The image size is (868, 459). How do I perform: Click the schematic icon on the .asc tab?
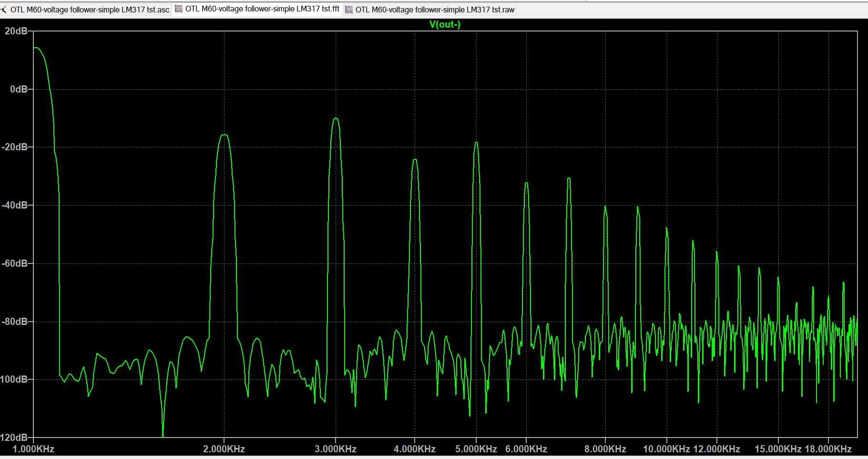click(x=4, y=10)
